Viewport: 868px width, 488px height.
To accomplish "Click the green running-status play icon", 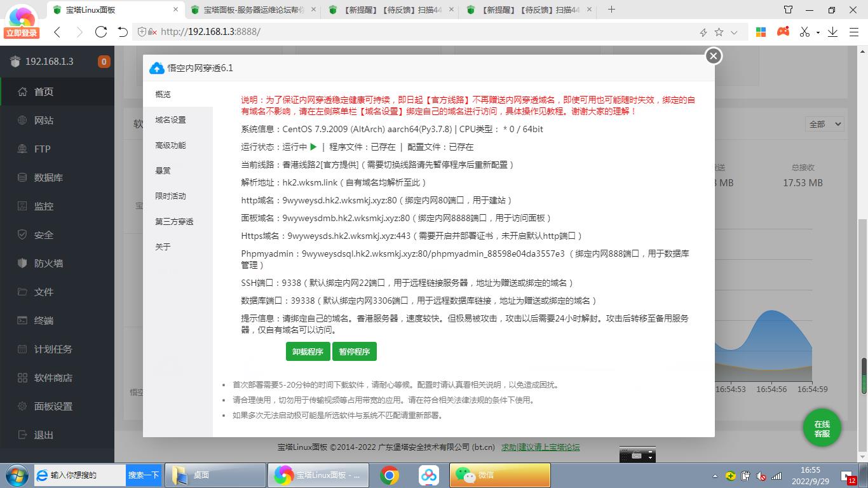I will 313,147.
